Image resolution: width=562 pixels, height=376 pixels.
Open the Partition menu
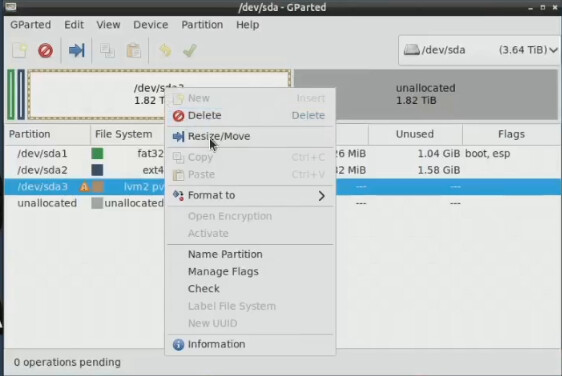pyautogui.click(x=202, y=25)
